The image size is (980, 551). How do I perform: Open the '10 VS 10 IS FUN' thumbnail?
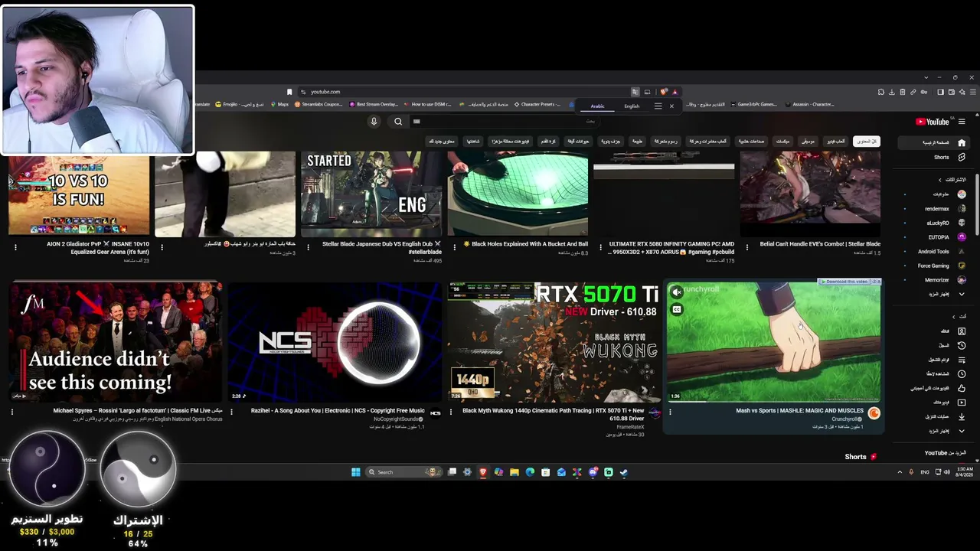pos(79,194)
